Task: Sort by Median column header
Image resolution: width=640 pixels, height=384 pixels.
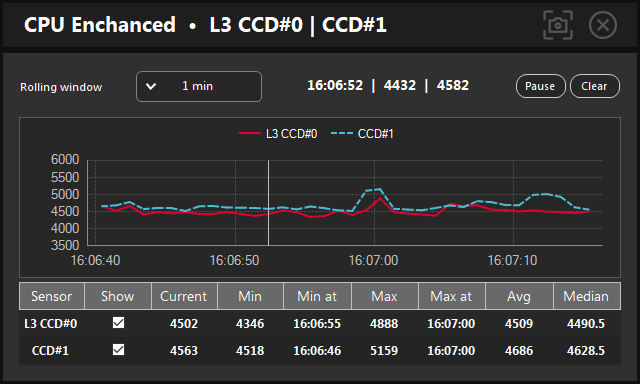Action: [x=586, y=296]
